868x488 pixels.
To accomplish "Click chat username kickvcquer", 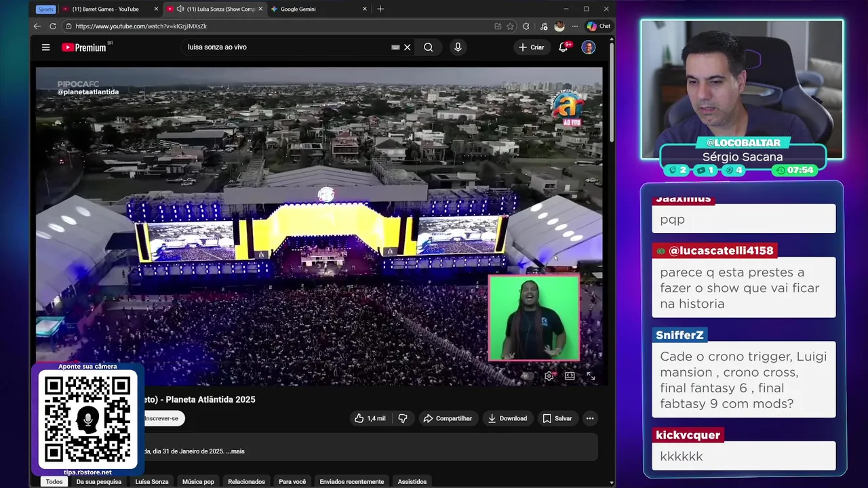I will (688, 435).
